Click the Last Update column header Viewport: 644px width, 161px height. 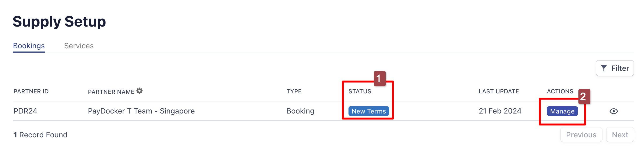499,92
